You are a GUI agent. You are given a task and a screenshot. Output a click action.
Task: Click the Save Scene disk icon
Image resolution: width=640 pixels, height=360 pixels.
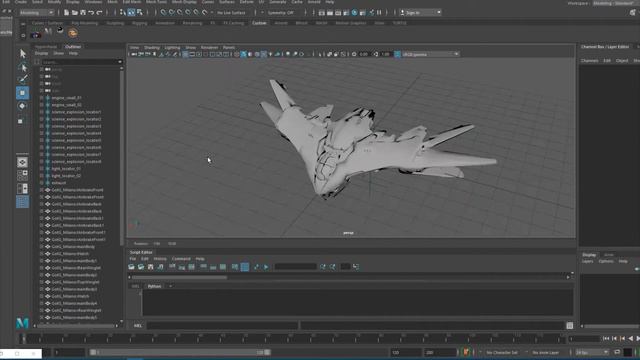click(x=83, y=13)
